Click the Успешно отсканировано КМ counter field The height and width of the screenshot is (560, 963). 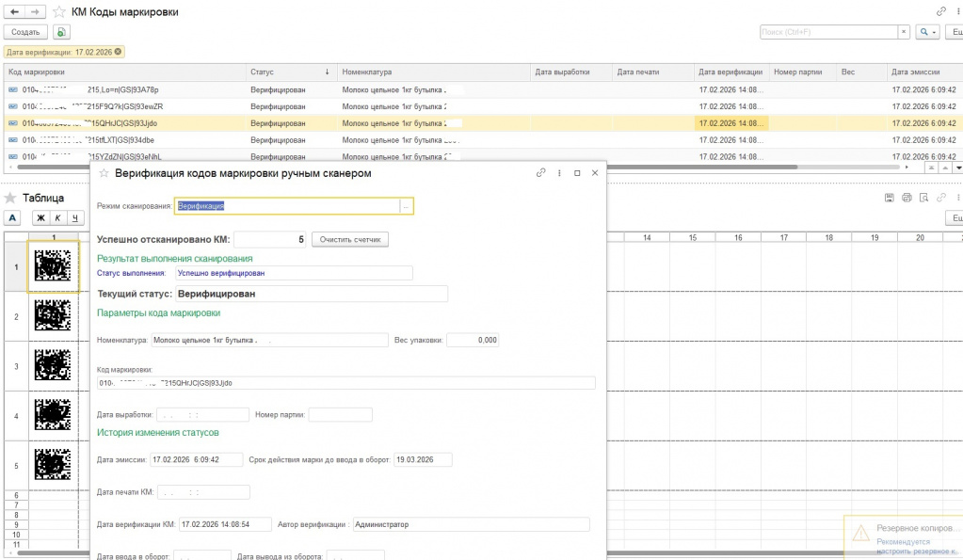pyautogui.click(x=269, y=239)
